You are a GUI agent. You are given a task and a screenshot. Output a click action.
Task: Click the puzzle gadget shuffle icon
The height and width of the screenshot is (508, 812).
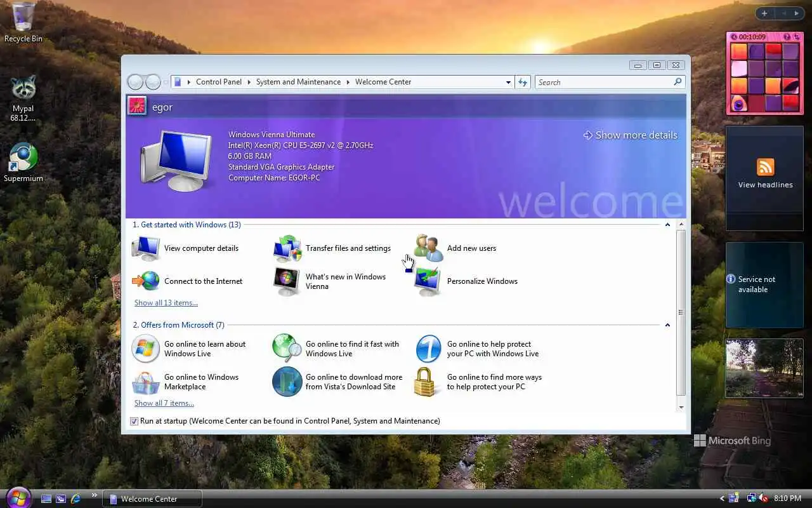pyautogui.click(x=797, y=37)
